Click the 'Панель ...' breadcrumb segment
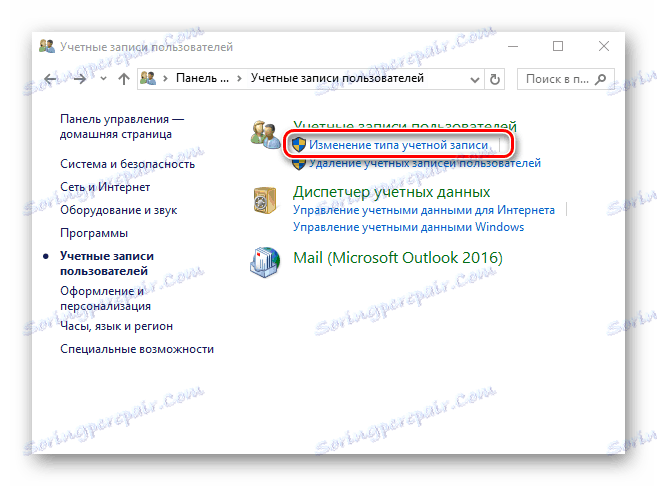657x486 pixels. pos(202,78)
